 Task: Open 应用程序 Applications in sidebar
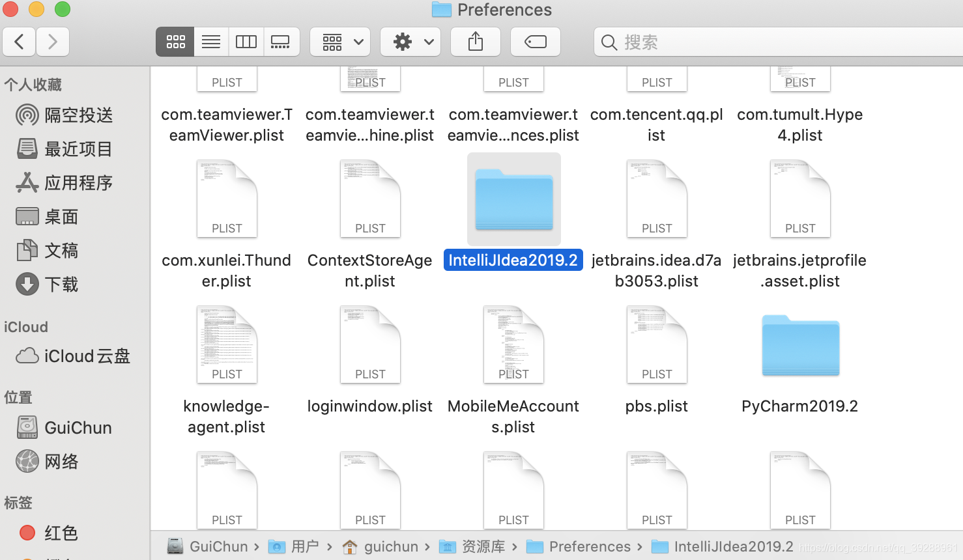point(65,183)
